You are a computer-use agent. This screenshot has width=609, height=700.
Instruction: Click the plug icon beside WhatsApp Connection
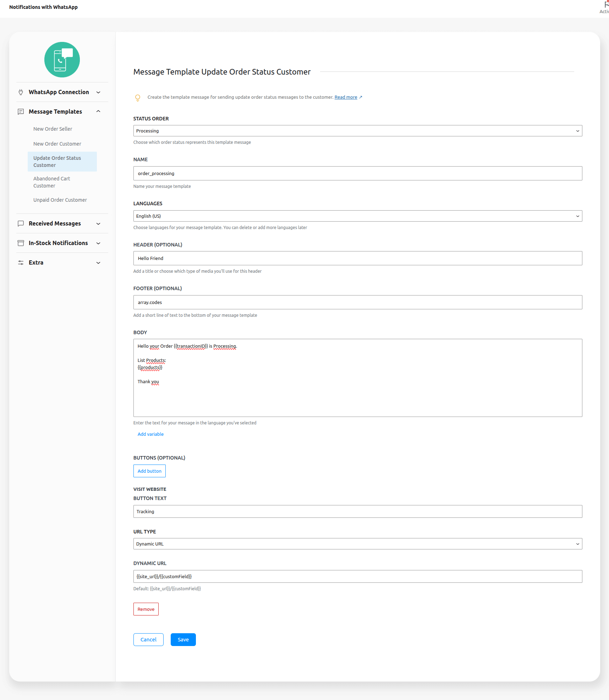(x=21, y=92)
